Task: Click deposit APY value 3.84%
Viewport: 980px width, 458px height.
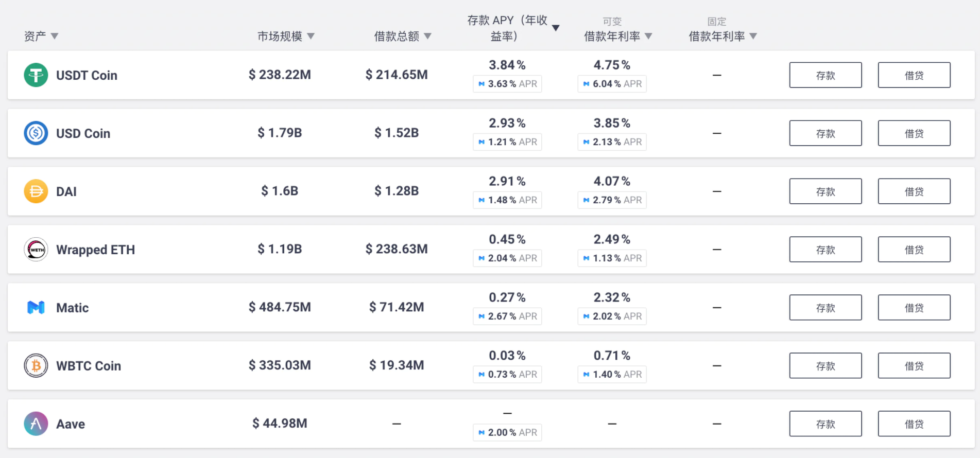Action: pos(507,65)
